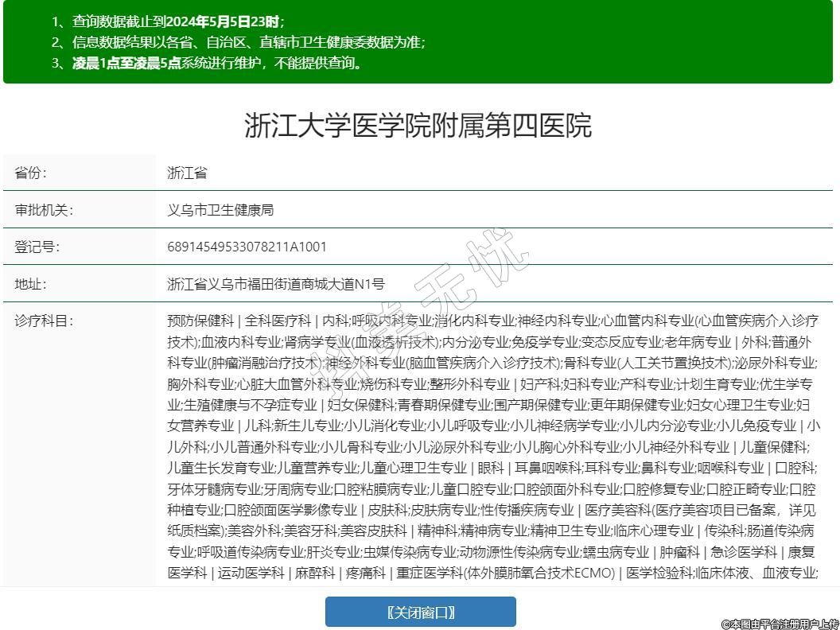The image size is (840, 630).
Task: Click the hospital title 浙江大学医学院附属第四医院
Action: 418,126
